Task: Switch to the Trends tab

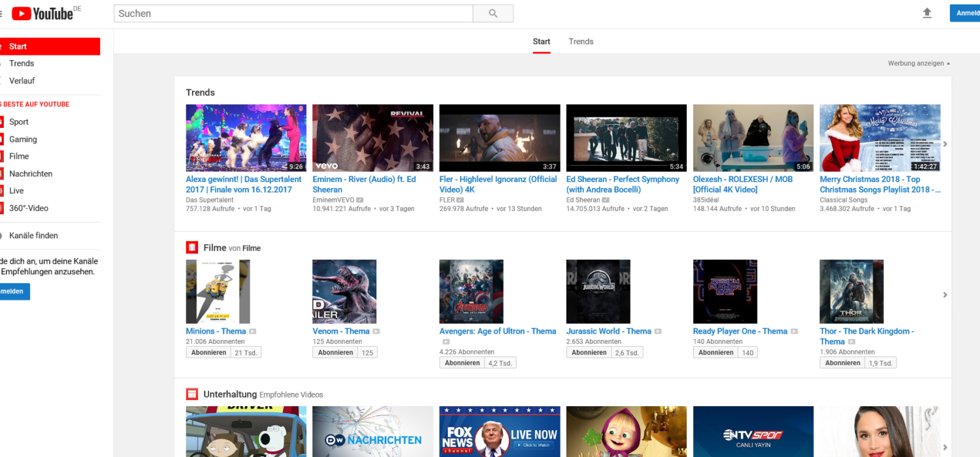Action: coord(581,42)
